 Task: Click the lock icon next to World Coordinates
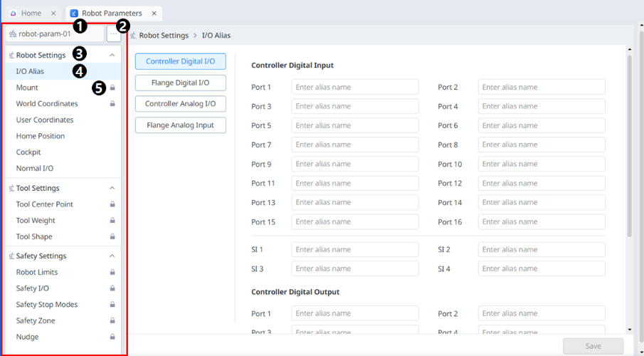(x=112, y=104)
